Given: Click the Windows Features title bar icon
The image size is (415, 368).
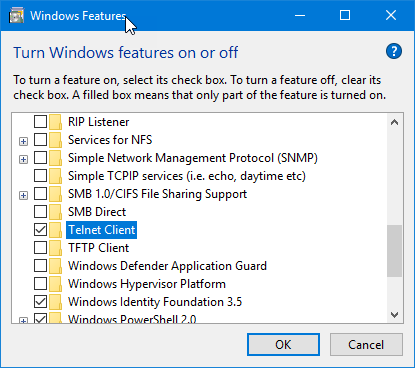Looking at the screenshot, I should coord(16,16).
